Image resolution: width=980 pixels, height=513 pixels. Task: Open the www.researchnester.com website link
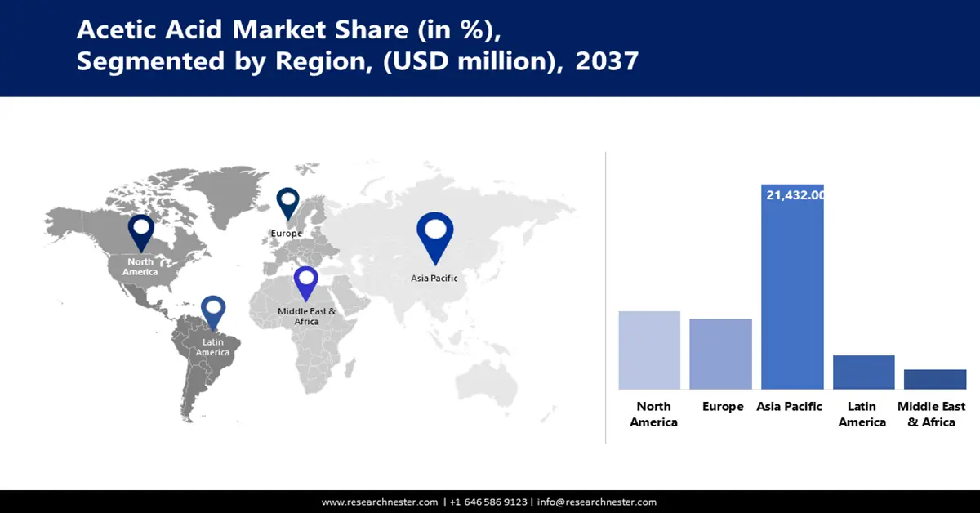click(x=380, y=502)
